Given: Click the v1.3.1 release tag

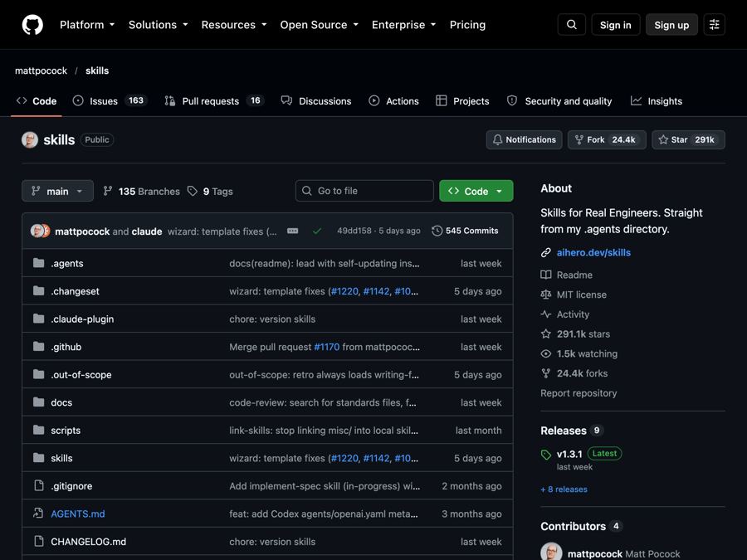Looking at the screenshot, I should coord(569,455).
